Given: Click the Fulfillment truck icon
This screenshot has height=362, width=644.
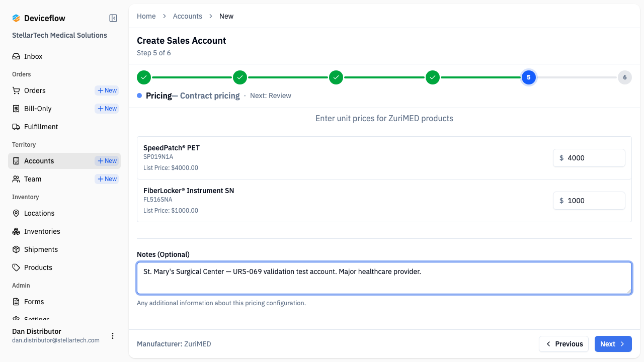Looking at the screenshot, I should (x=16, y=127).
